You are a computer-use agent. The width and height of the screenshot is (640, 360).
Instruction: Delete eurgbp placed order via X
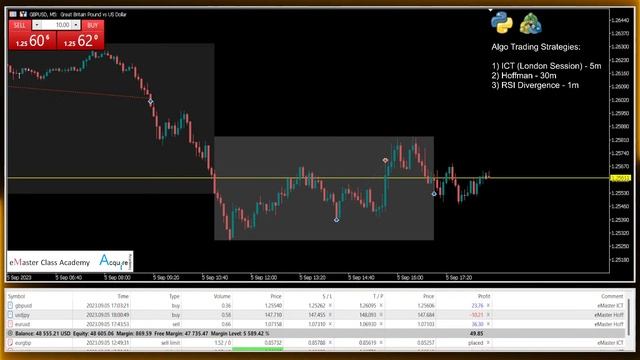coord(488,343)
